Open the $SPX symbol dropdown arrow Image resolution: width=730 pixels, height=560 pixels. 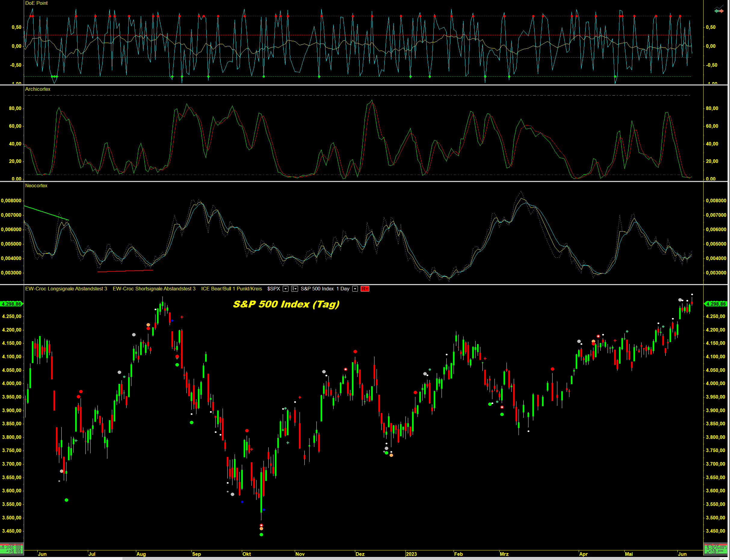285,289
